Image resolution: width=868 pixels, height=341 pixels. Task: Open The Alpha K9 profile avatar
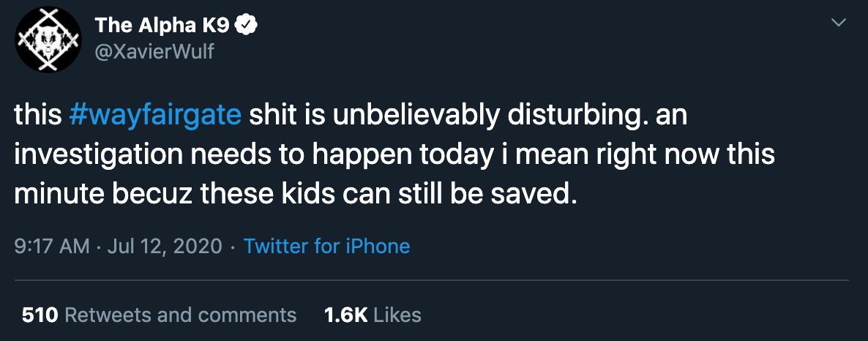coord(48,40)
